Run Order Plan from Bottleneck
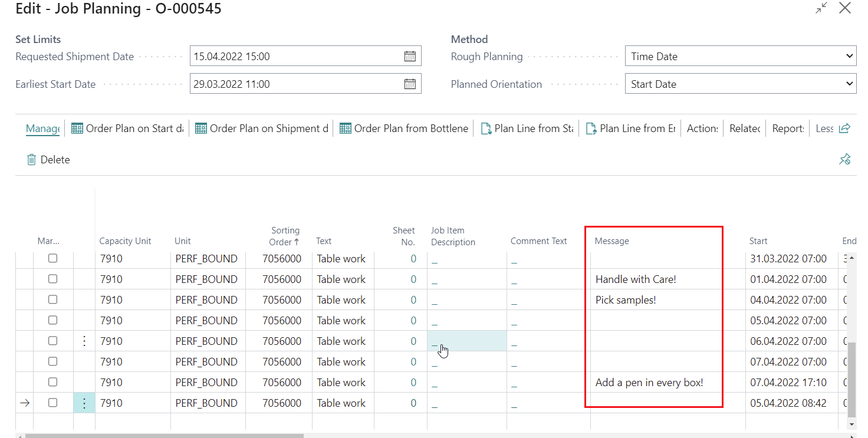868x438 pixels. click(x=404, y=129)
